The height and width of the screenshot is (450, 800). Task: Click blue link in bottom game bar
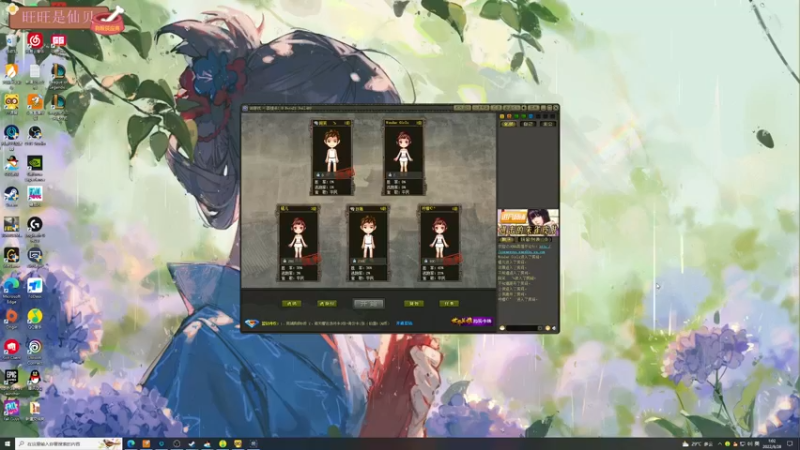[405, 323]
